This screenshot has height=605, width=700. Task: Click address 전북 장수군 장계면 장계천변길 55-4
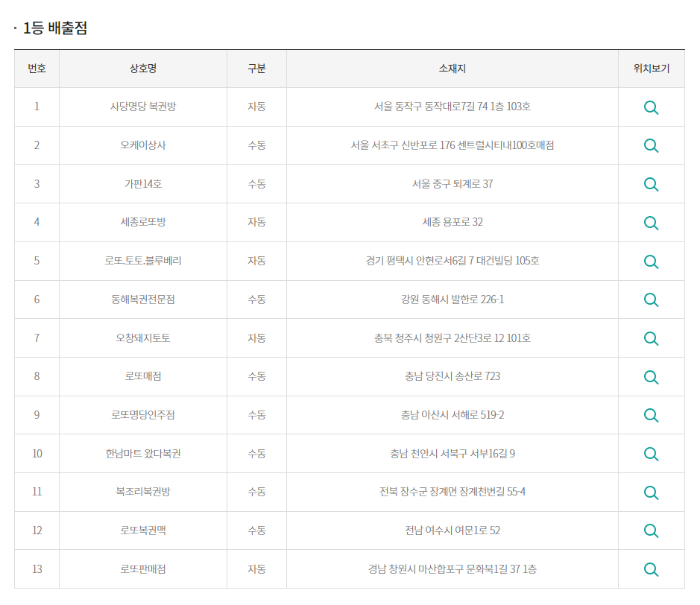click(x=453, y=492)
